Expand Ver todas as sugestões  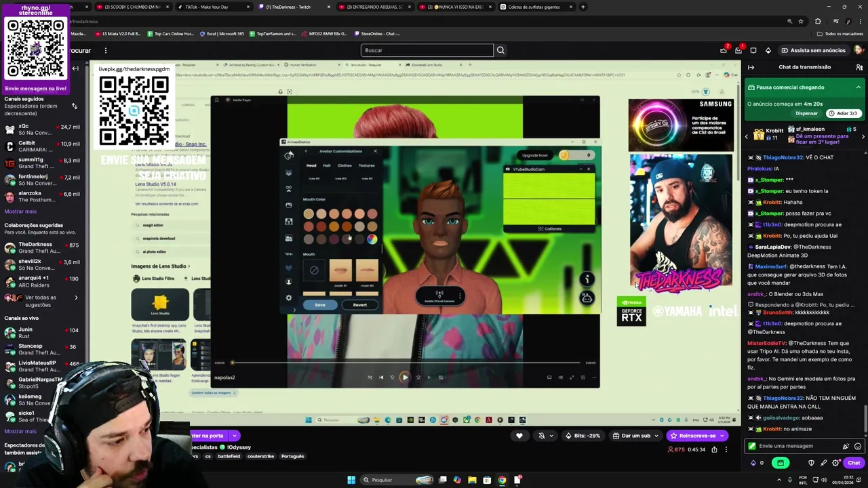pos(41,301)
